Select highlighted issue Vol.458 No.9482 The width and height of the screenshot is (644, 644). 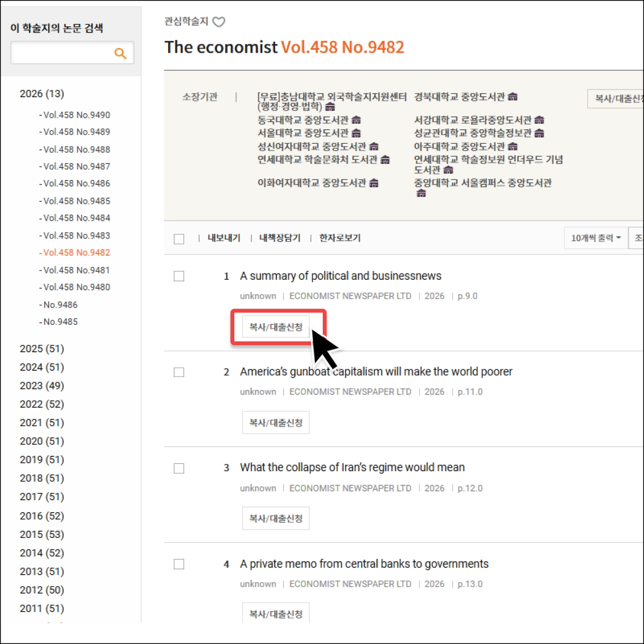[x=77, y=252]
